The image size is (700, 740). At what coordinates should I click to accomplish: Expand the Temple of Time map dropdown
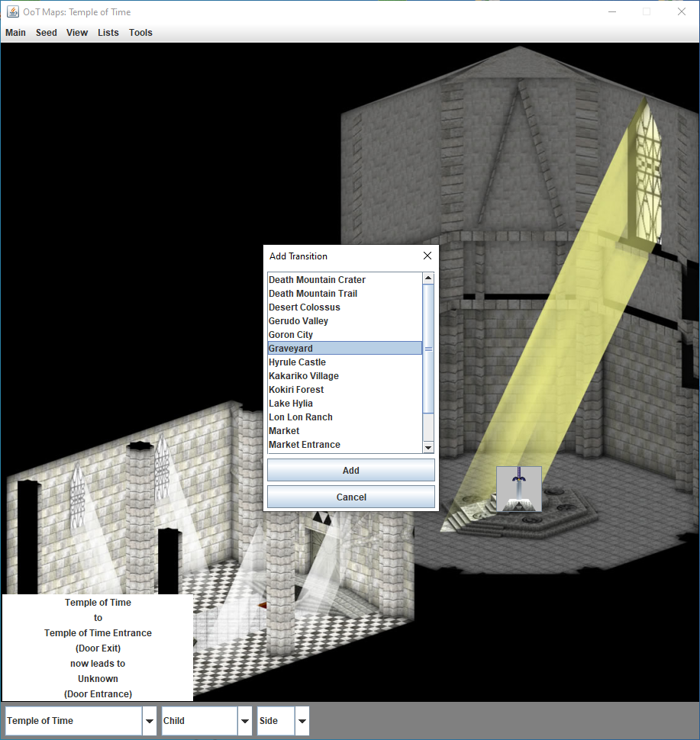tap(150, 721)
